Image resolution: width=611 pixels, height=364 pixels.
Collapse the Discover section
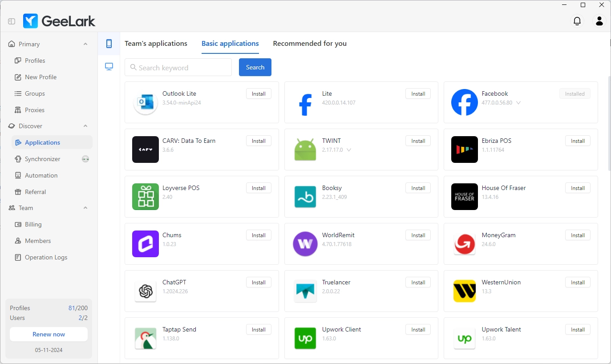(85, 126)
